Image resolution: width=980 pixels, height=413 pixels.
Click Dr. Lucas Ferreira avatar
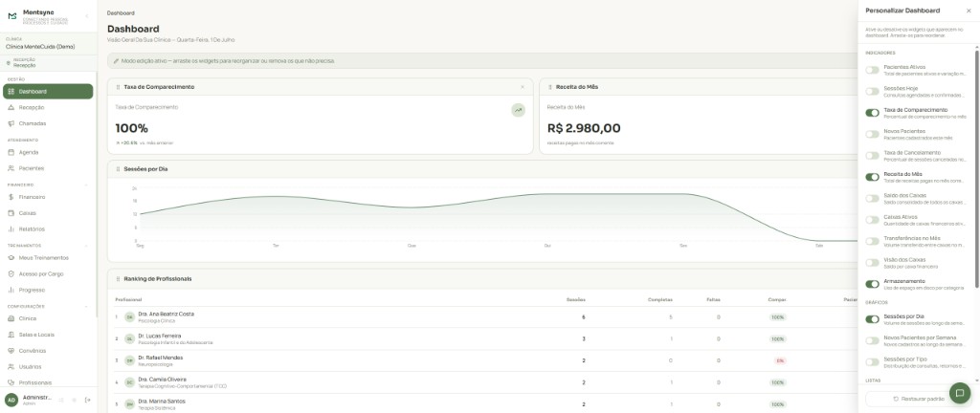point(129,338)
